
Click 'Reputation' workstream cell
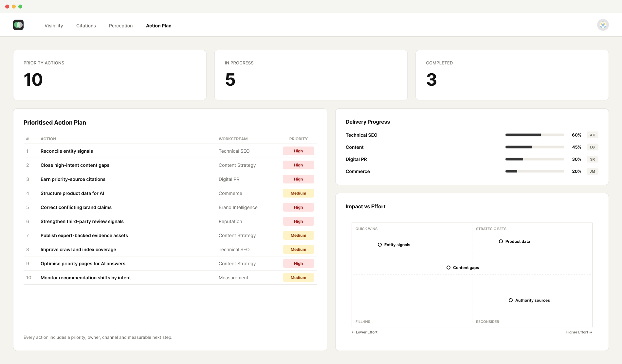point(230,221)
